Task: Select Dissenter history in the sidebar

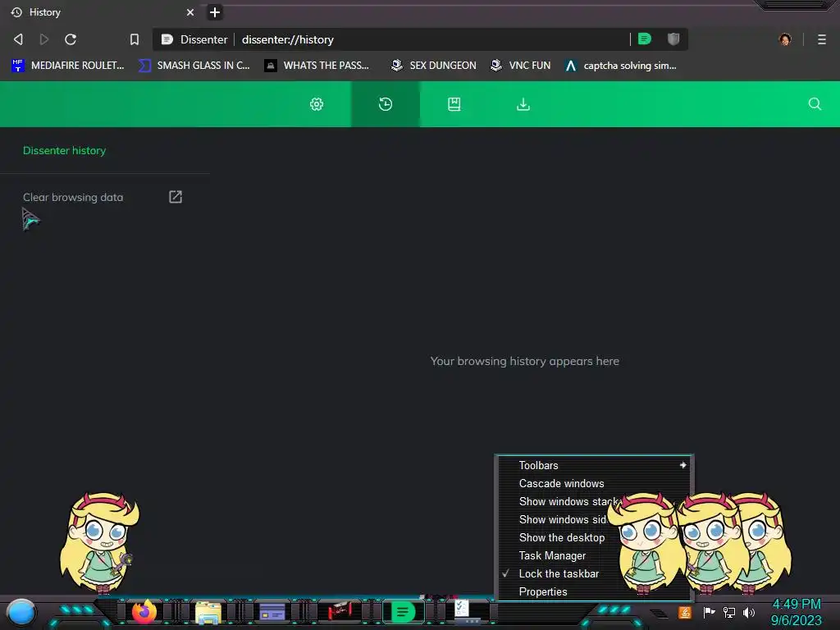Action: coord(64,151)
